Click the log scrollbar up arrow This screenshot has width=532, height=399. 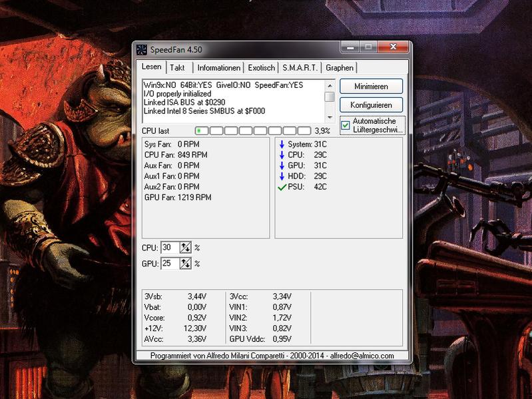point(330,85)
